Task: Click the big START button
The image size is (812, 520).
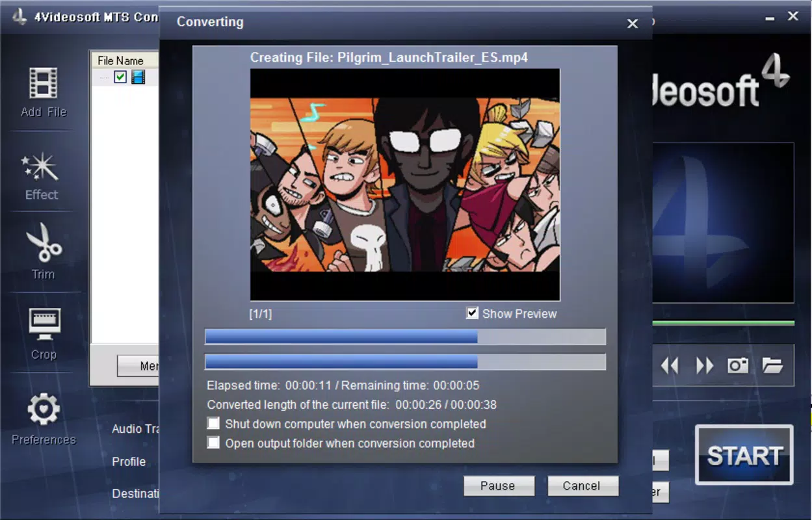Action: tap(744, 456)
